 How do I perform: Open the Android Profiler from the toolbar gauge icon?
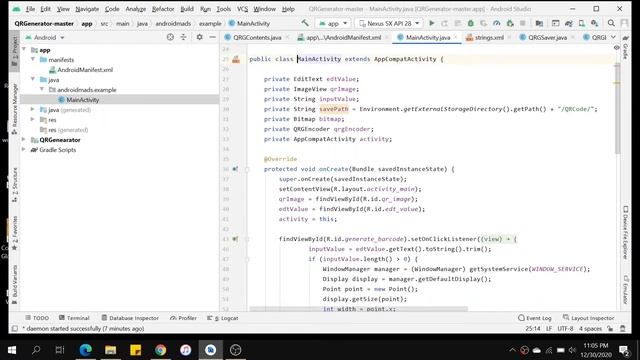pos(497,23)
